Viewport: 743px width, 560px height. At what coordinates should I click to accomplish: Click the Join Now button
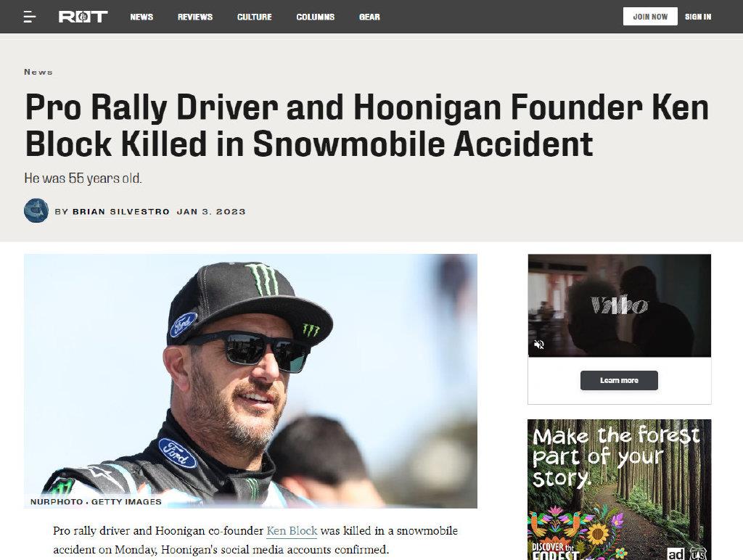point(650,17)
